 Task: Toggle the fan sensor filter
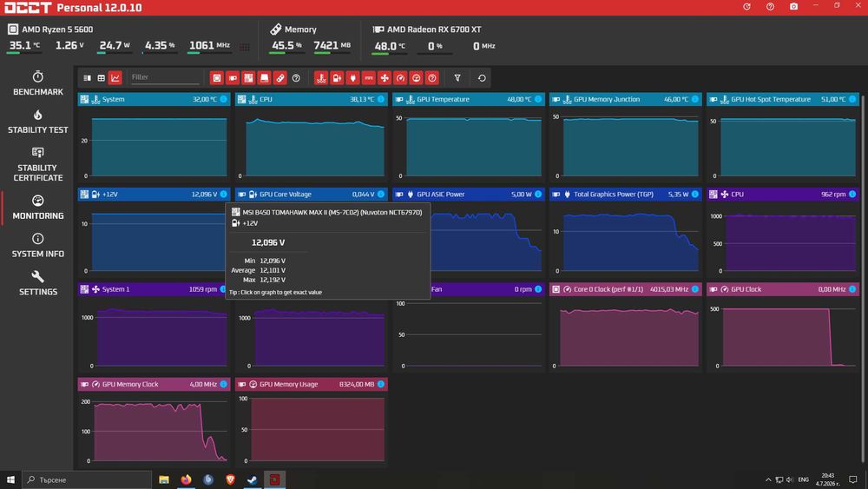[385, 78]
